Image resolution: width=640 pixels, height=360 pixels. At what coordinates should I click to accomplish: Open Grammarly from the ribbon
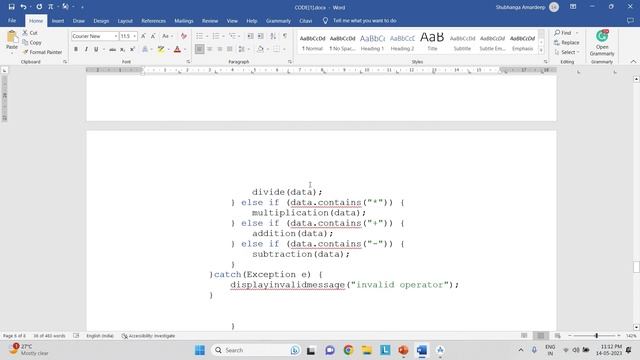pos(602,43)
